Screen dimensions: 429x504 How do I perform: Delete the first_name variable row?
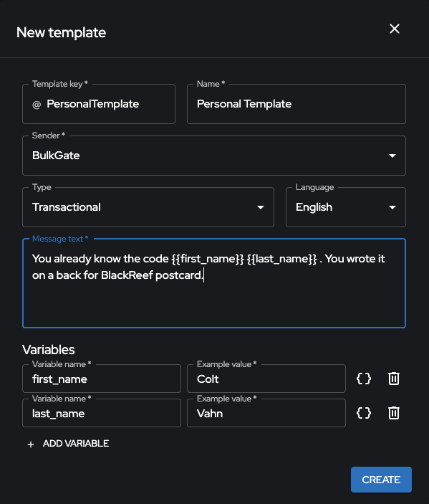tap(394, 379)
